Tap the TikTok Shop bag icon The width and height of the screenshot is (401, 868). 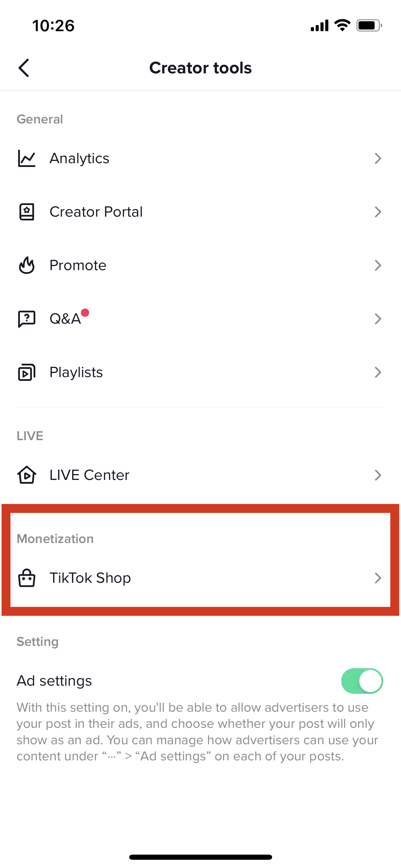(x=27, y=578)
